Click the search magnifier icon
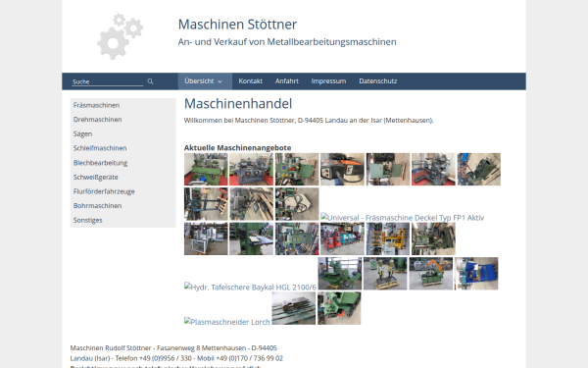 [150, 81]
